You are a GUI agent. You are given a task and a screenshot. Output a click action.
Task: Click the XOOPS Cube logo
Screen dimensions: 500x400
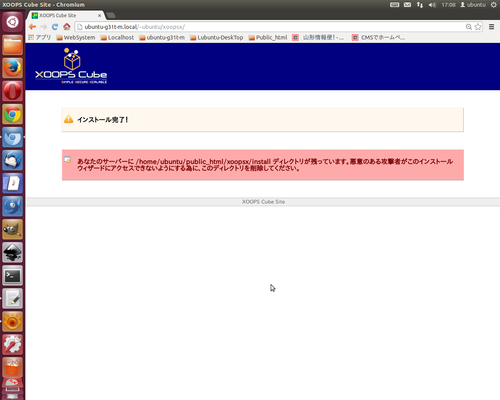(71, 66)
